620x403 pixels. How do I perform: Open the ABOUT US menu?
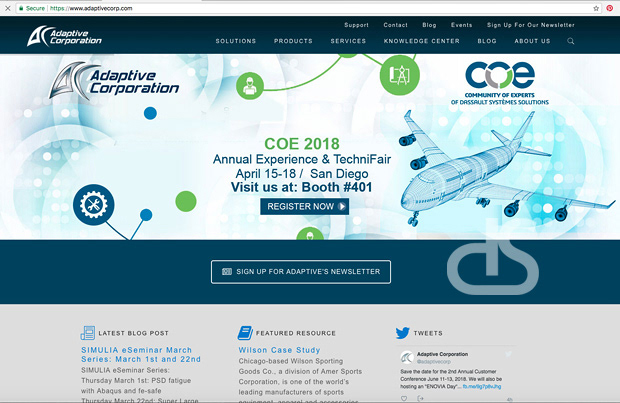(532, 41)
